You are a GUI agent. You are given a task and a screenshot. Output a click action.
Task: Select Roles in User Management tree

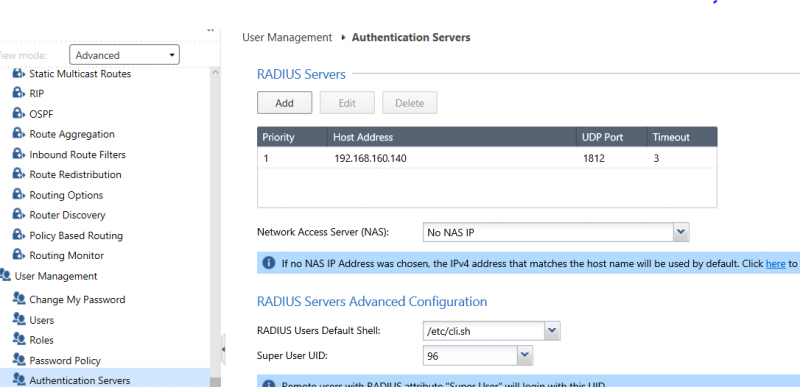41,340
